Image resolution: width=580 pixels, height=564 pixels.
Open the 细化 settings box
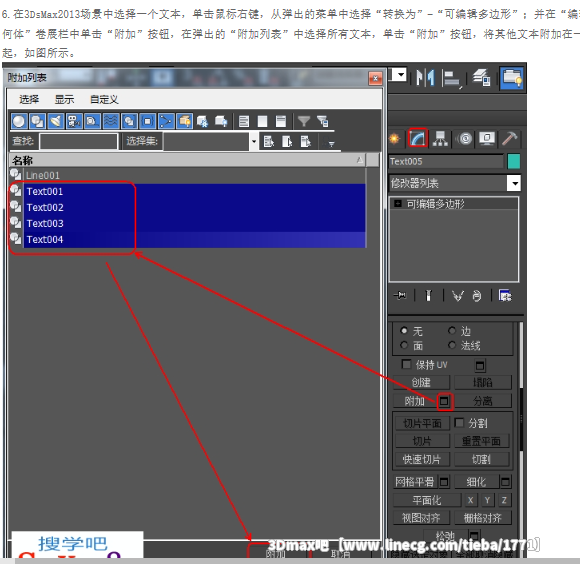(x=505, y=482)
